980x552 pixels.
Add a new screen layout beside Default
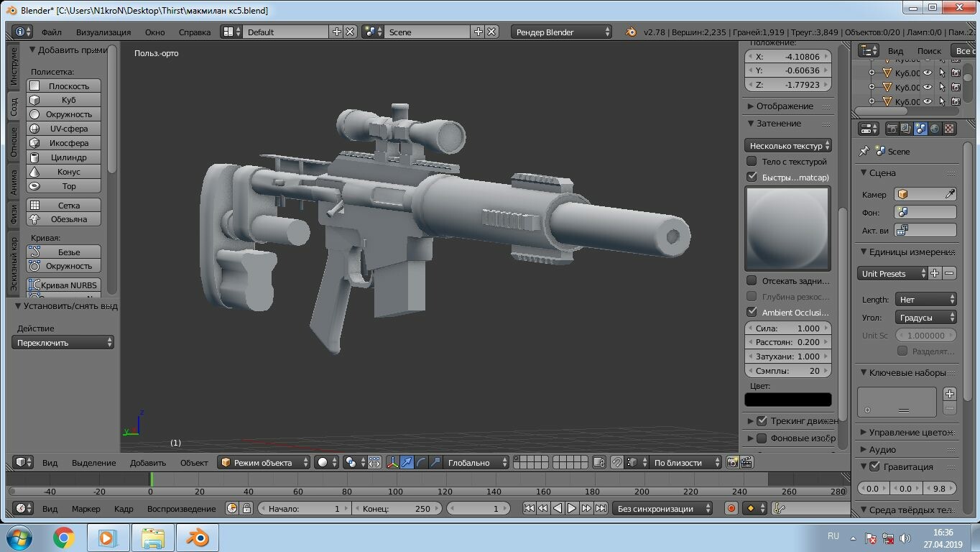pos(337,32)
